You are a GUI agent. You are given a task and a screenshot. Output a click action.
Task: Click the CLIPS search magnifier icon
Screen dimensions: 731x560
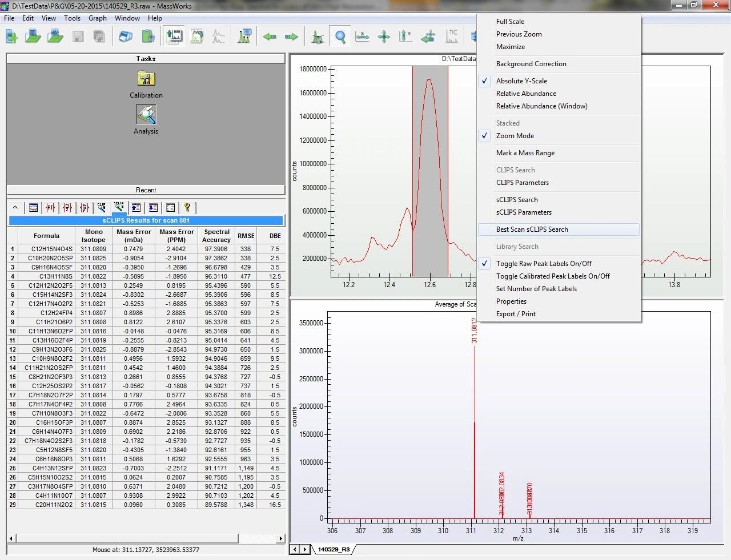[x=102, y=208]
